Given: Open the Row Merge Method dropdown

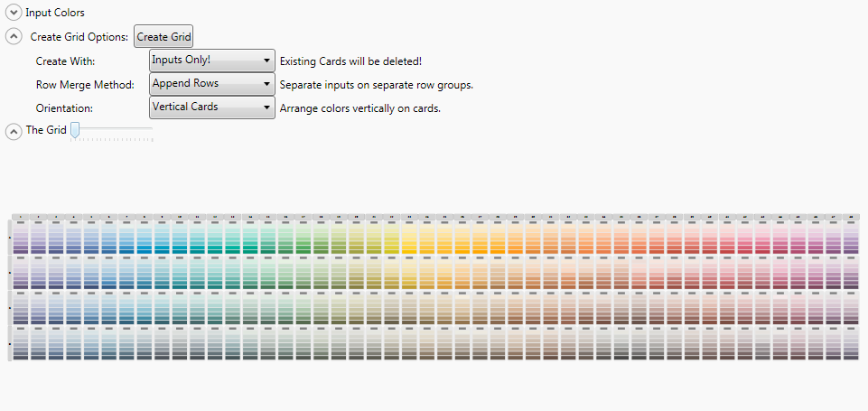Looking at the screenshot, I should coord(212,84).
